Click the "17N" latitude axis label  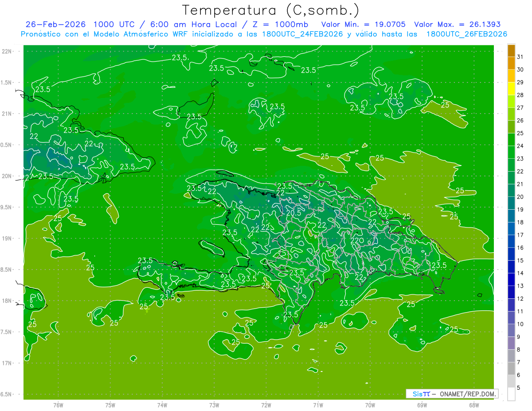pyautogui.click(x=7, y=363)
